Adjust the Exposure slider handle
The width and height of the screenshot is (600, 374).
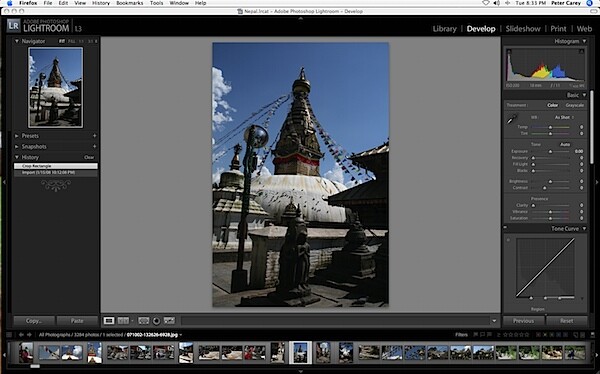pos(550,152)
